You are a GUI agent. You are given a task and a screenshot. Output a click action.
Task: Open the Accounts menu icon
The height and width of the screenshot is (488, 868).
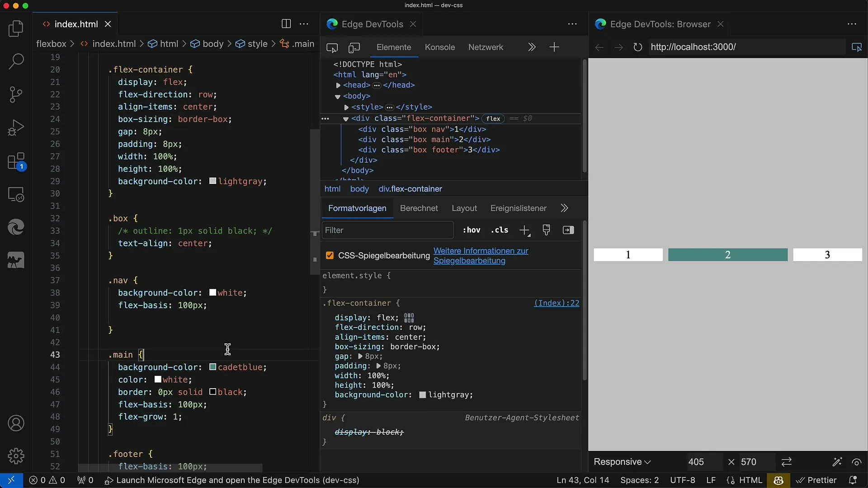16,423
